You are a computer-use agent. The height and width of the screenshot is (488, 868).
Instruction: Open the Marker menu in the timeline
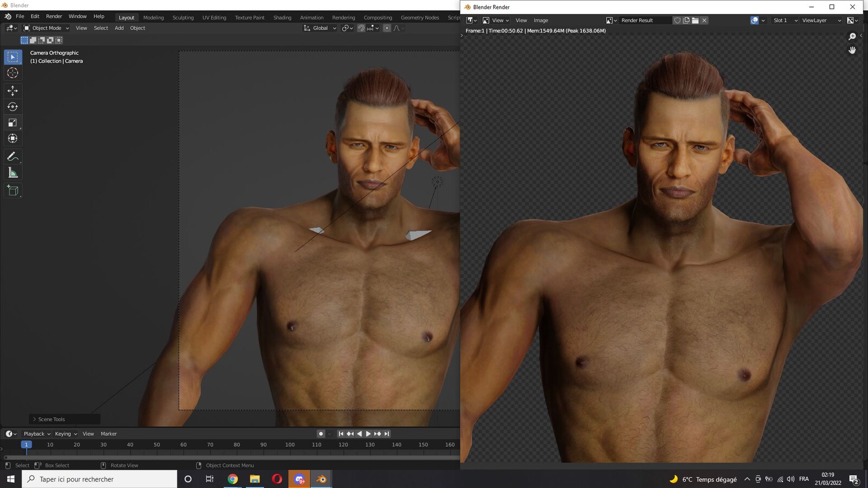(x=108, y=434)
